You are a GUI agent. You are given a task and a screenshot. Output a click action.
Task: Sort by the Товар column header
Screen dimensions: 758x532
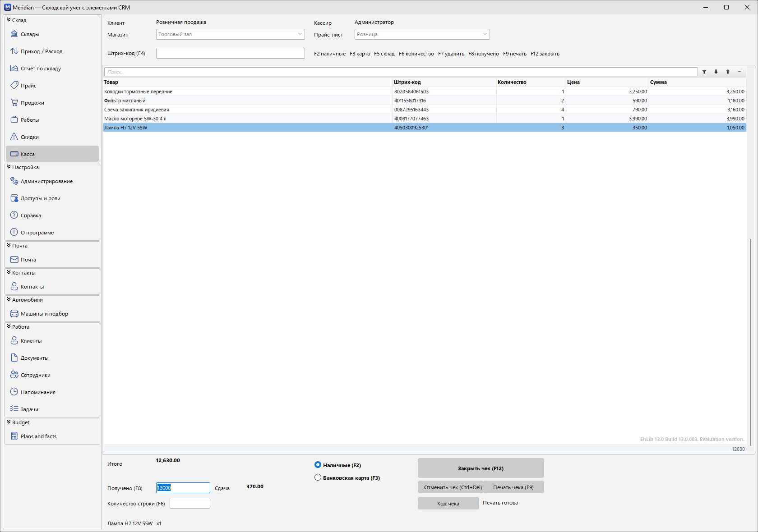(248, 82)
